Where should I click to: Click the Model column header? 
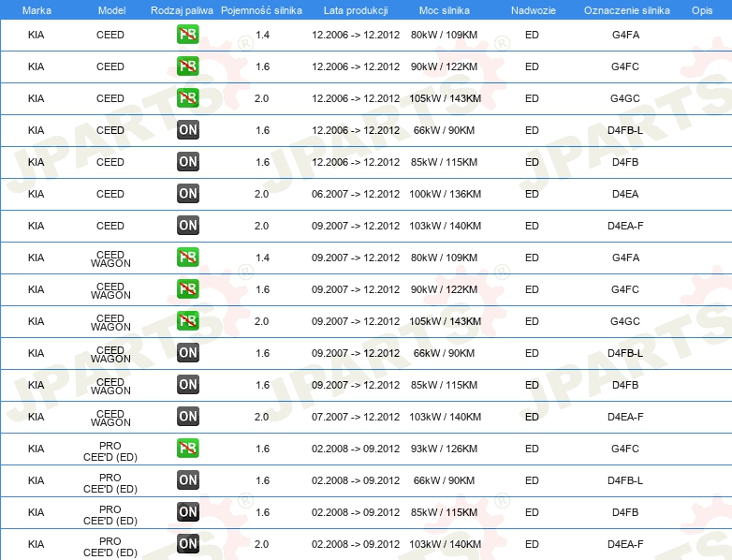coord(111,10)
